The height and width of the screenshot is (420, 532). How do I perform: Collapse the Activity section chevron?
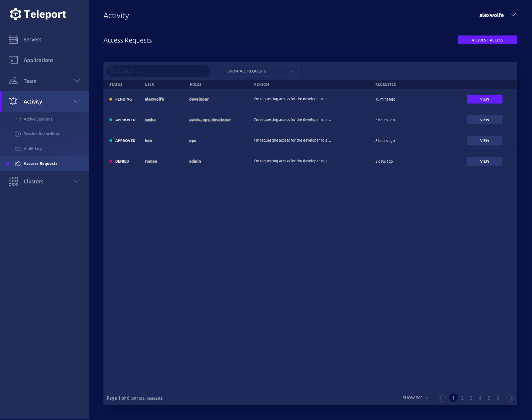coord(77,101)
